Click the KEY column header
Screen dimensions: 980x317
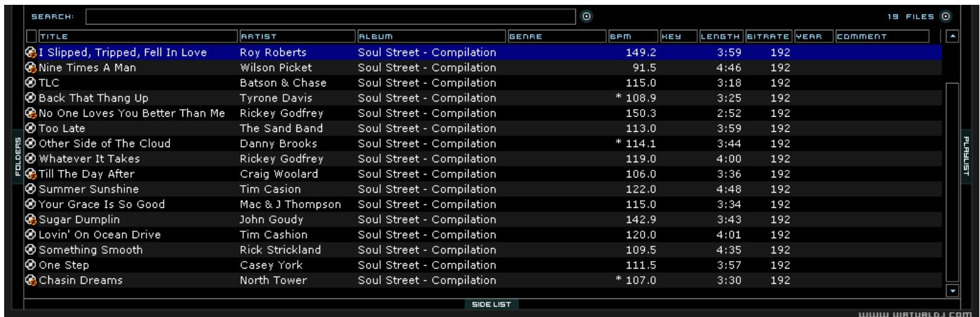click(678, 35)
